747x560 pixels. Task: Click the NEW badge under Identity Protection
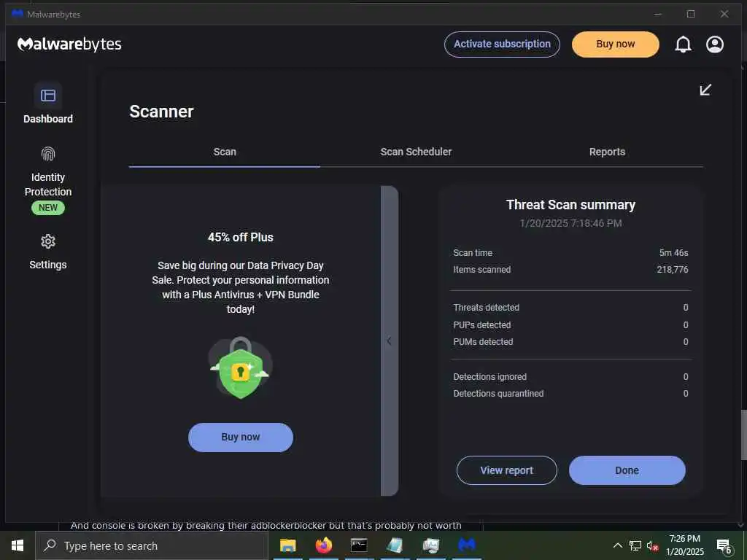48,208
